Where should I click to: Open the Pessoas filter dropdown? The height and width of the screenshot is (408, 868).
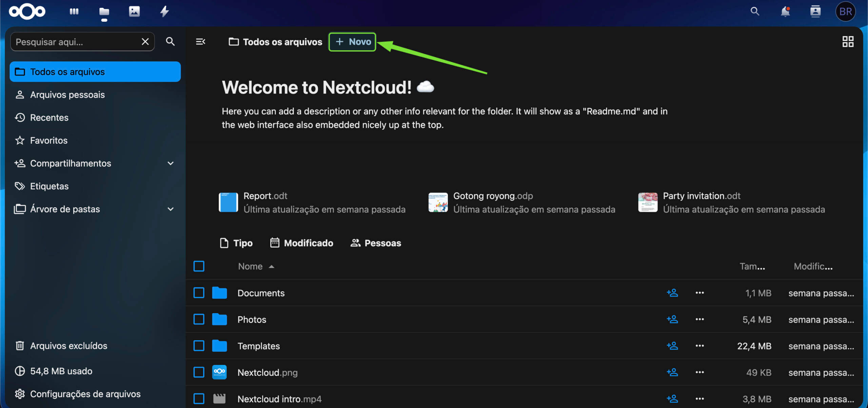[x=376, y=243]
